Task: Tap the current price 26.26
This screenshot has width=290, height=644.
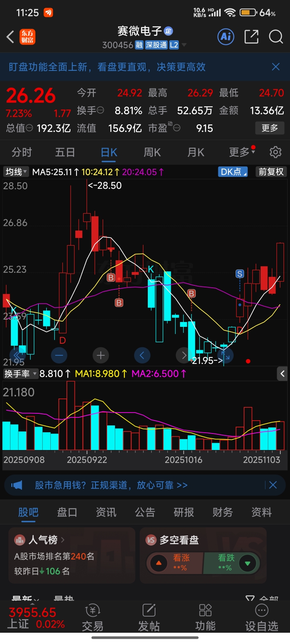Action: click(x=31, y=96)
